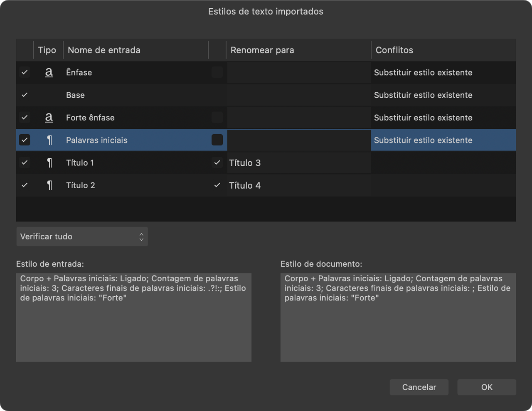Click the paragraph icon for Palavras iniciais
This screenshot has width=532, height=411.
49,140
